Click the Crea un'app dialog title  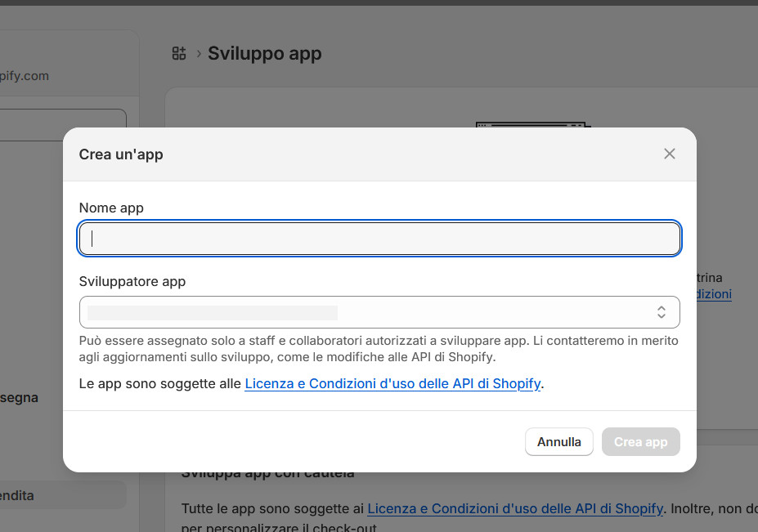[121, 154]
